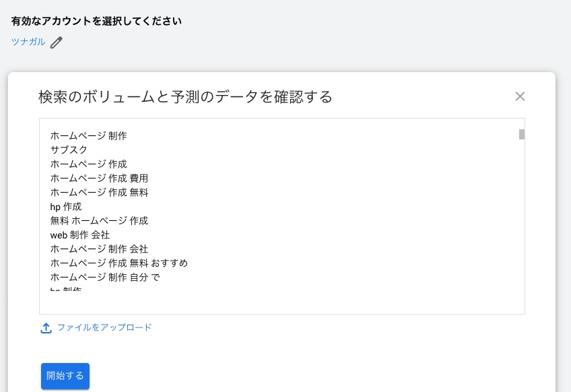Click the ホームページ 作成 費用 line
The width and height of the screenshot is (571, 392).
[99, 178]
